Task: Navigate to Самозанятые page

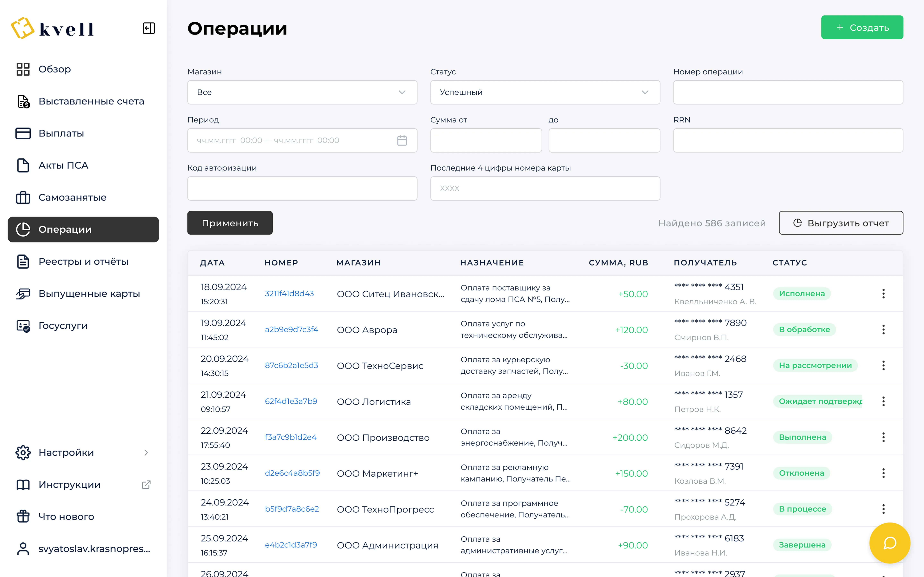Action: click(72, 197)
